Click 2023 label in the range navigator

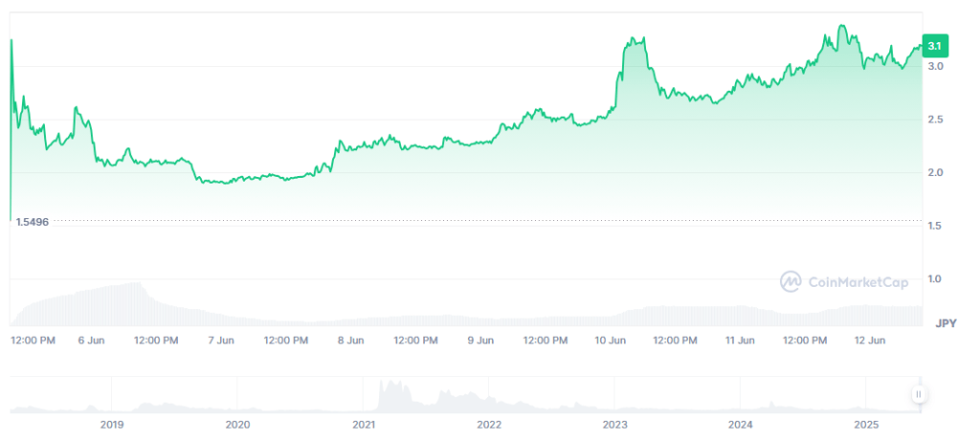(614, 424)
